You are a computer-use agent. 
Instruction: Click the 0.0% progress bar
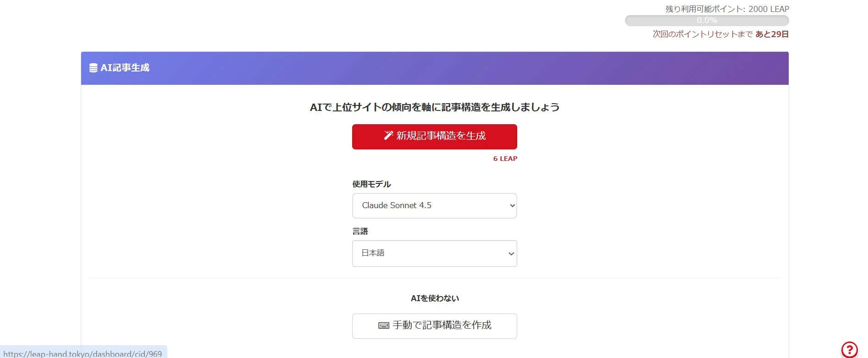click(706, 20)
